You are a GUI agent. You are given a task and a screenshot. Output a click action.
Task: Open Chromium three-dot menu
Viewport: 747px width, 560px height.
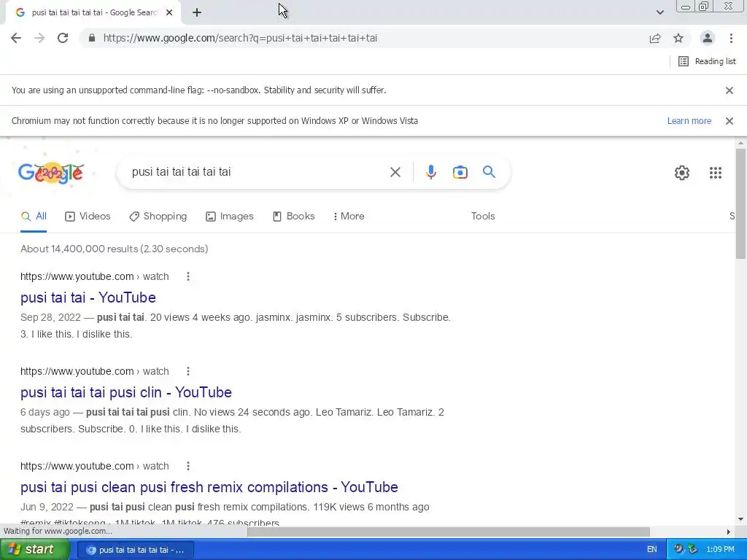click(x=731, y=38)
